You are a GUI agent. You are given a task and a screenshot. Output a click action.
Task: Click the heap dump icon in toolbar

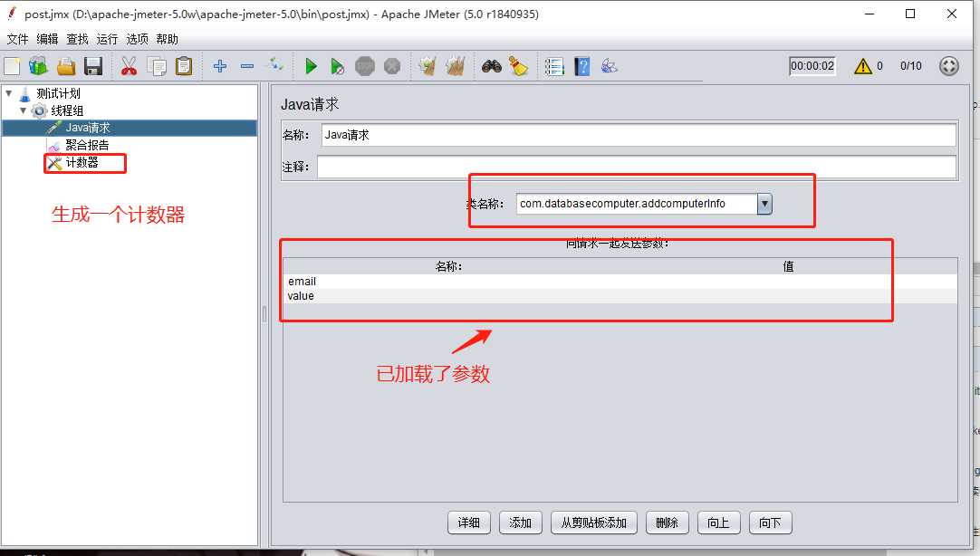tap(610, 66)
